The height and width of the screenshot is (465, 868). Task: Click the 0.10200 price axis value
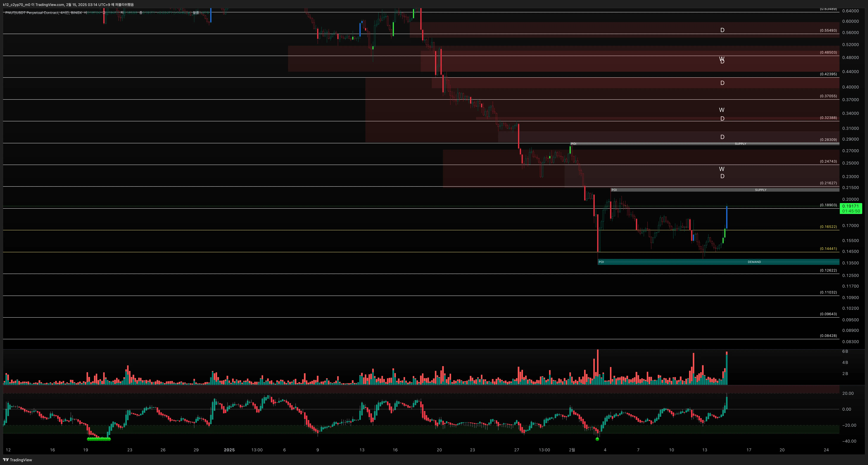(850, 308)
